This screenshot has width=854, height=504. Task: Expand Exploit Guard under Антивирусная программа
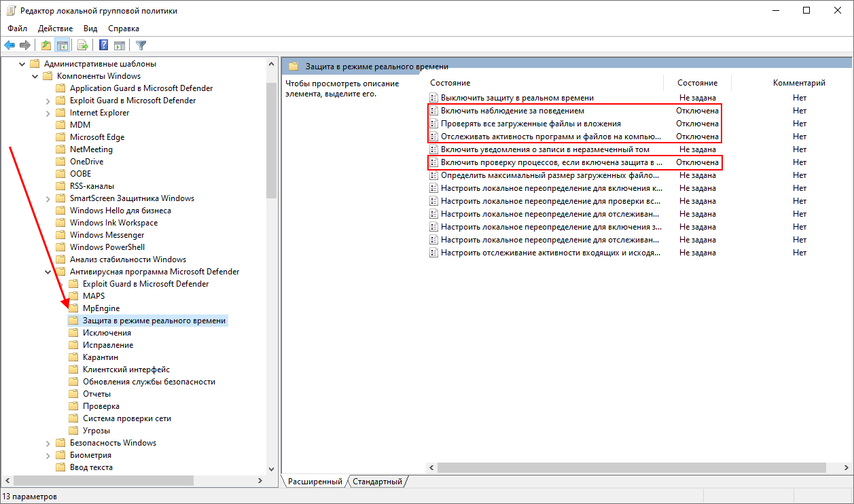pyautogui.click(x=60, y=284)
